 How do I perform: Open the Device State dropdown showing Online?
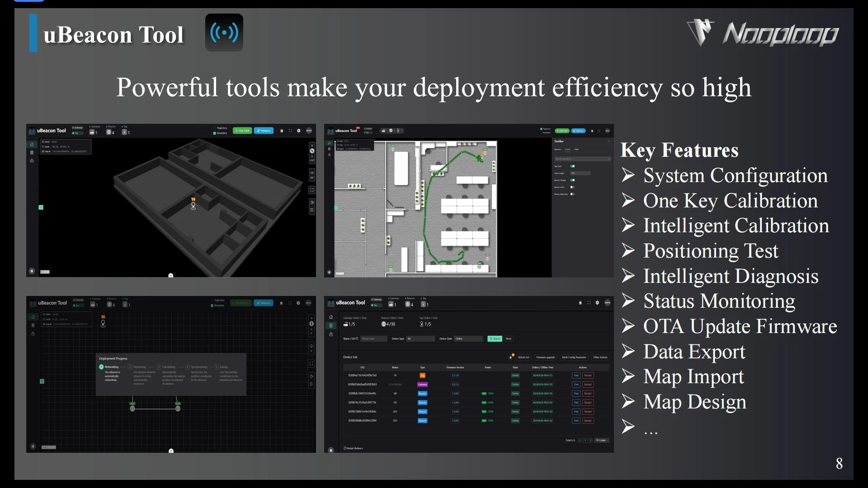pyautogui.click(x=468, y=339)
